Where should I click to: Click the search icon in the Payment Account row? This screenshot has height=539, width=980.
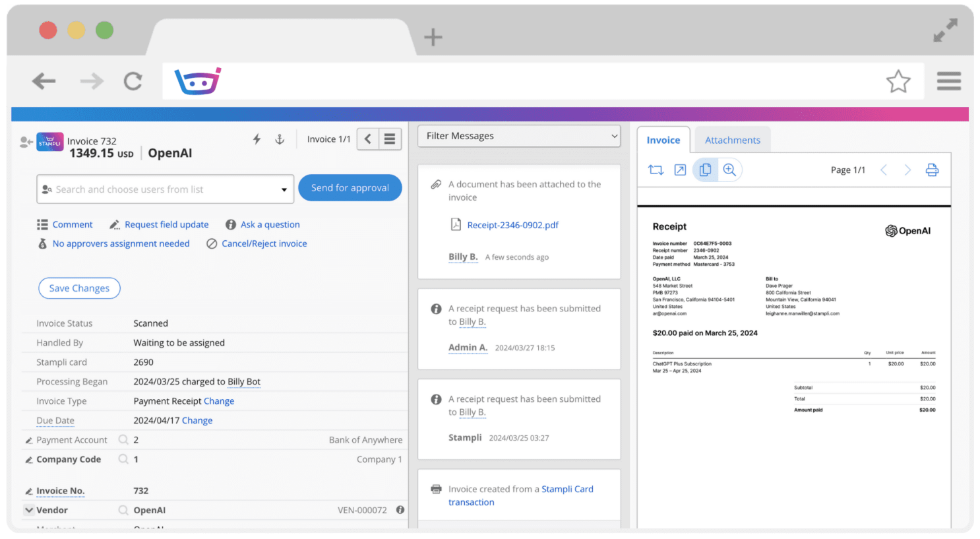pos(123,439)
